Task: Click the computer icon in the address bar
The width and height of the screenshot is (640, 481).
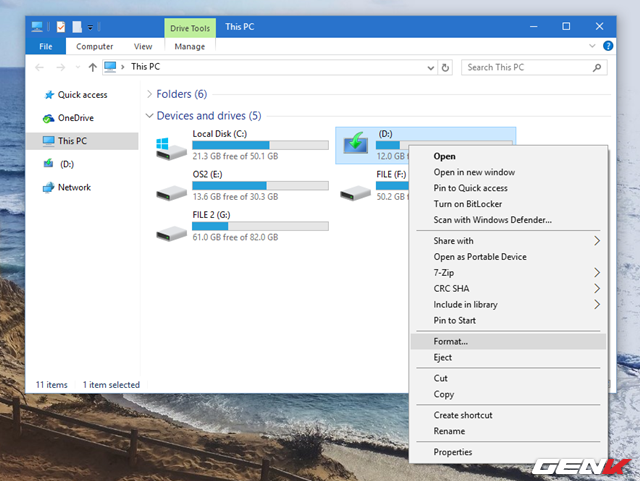Action: pos(110,67)
